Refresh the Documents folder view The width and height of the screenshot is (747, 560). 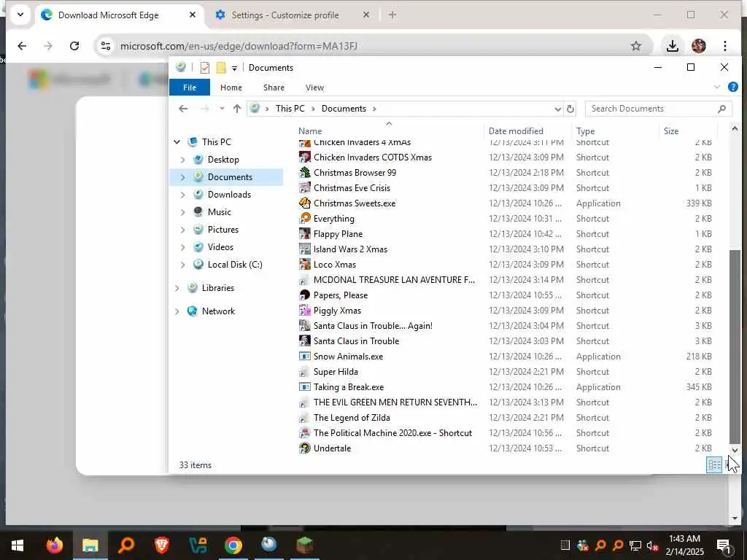(570, 109)
